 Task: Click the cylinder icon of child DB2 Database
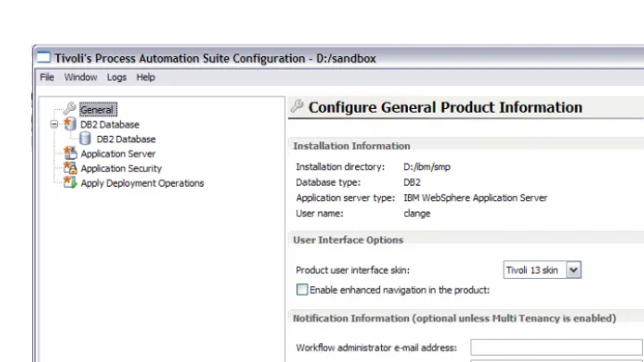point(85,139)
